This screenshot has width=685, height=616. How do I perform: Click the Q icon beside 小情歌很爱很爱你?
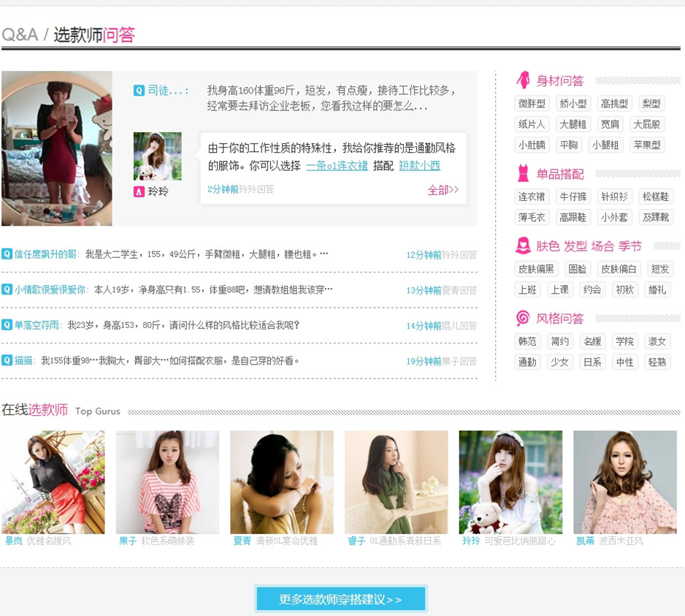tap(6, 289)
